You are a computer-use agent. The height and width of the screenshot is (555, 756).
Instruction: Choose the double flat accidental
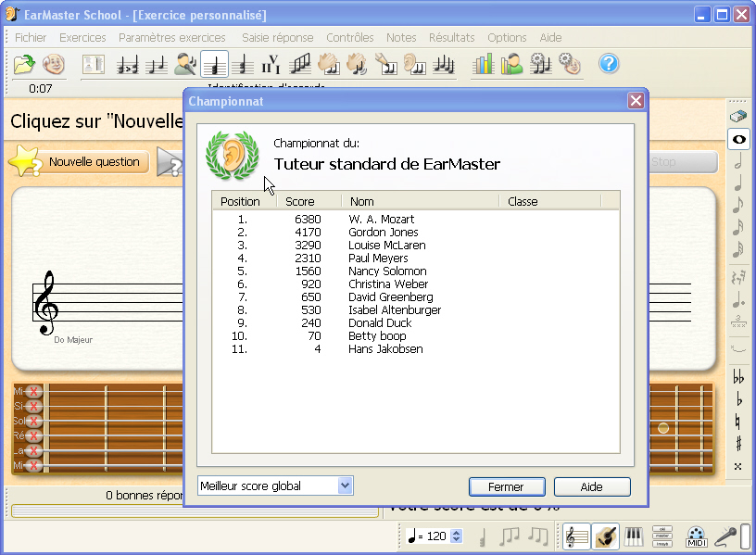coord(738,376)
